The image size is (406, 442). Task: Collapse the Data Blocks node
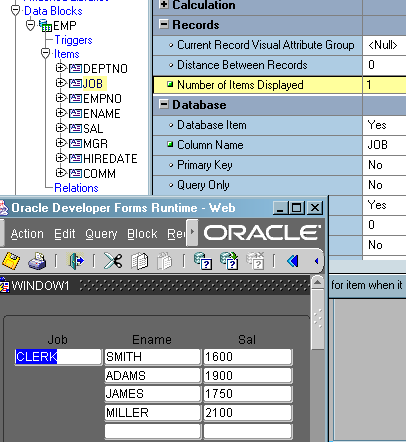[x=15, y=10]
